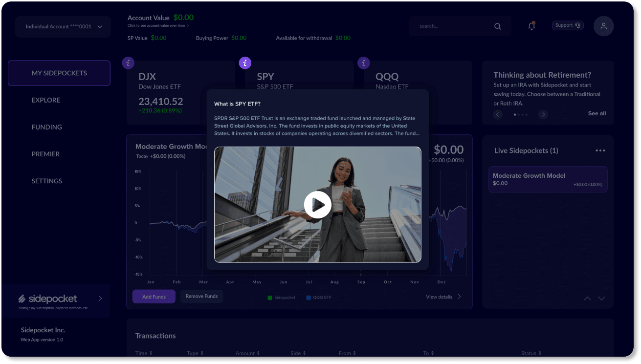The width and height of the screenshot is (641, 364).
Task: Sort transactions by Amount
Action: [x=248, y=353]
